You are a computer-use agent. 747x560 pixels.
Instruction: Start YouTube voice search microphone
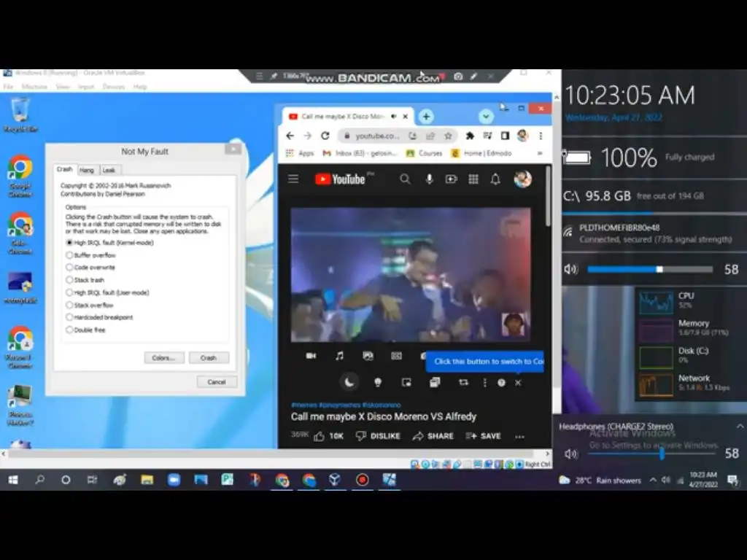(x=429, y=179)
